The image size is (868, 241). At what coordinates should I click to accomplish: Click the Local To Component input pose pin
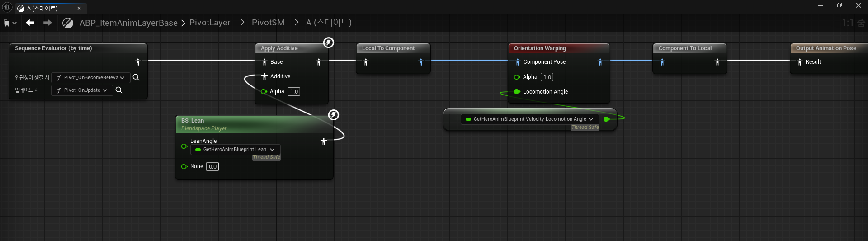pos(366,62)
